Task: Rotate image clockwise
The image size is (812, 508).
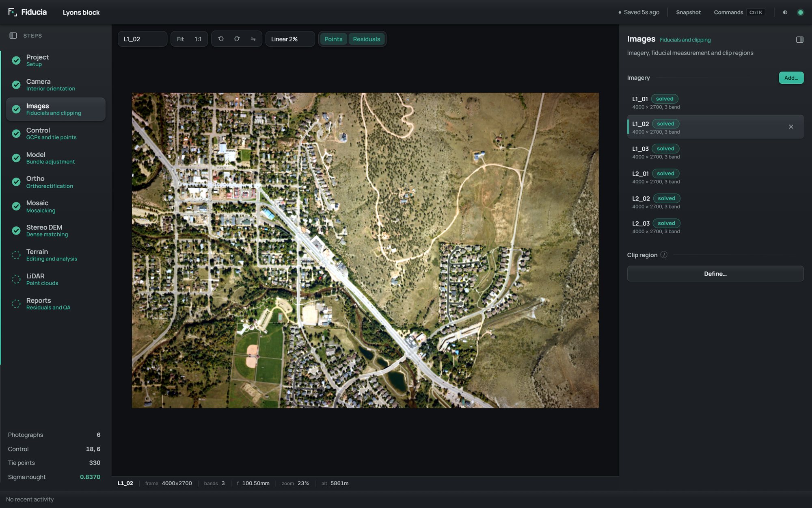Action: click(x=237, y=39)
